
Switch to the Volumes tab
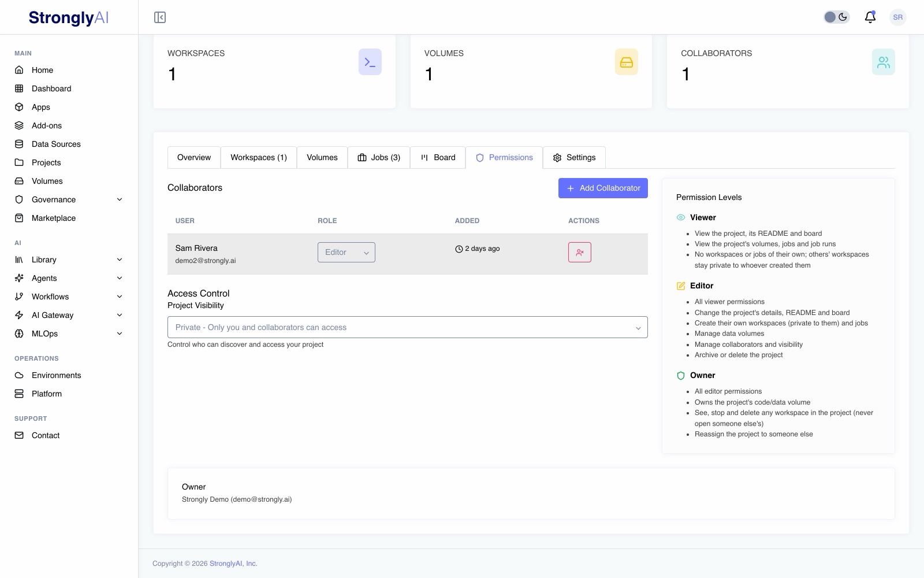coord(322,157)
